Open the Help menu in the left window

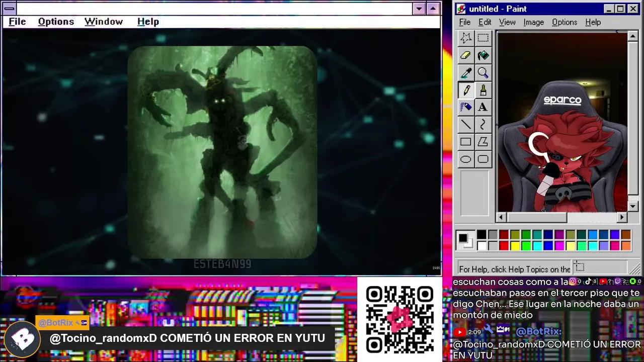[148, 22]
